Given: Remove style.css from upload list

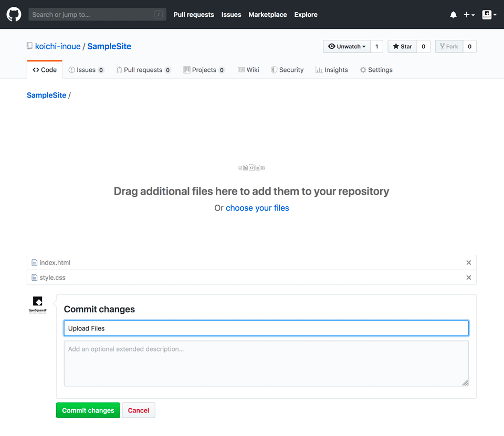Looking at the screenshot, I should coord(468,278).
